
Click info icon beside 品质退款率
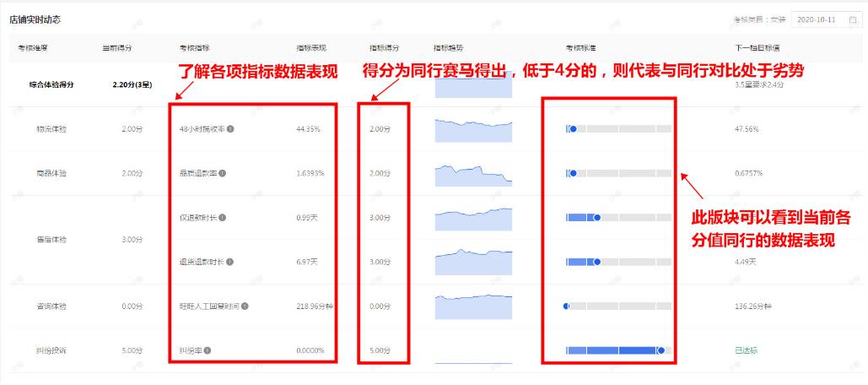coord(223,173)
